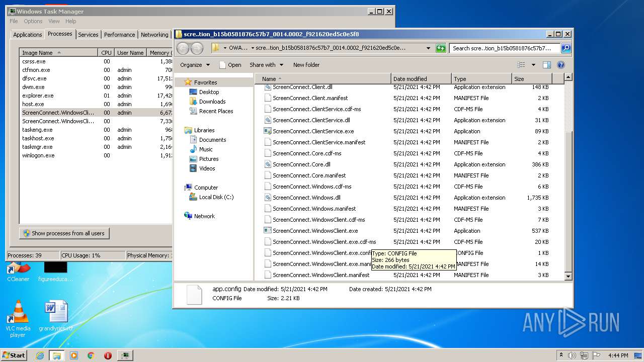Click the Explorer search input field
Screen dimensions: 644x362
coord(505,48)
